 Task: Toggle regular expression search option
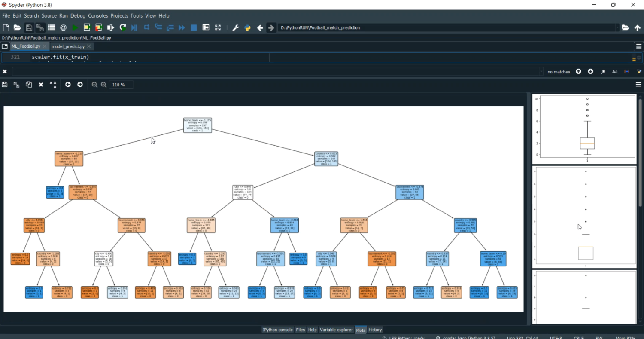(603, 72)
